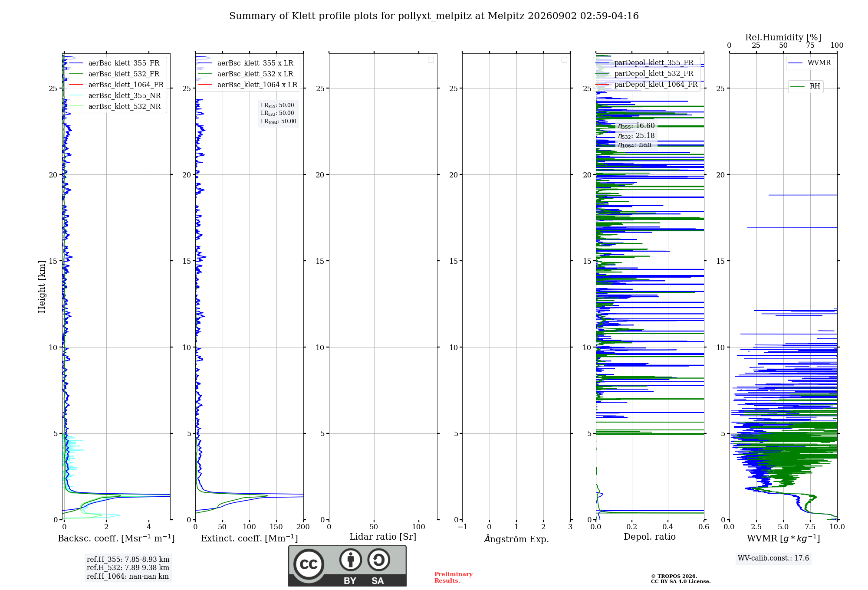
Task: Select the 'WV-calib.const.: 17.6' annotation
Action: pos(773,558)
